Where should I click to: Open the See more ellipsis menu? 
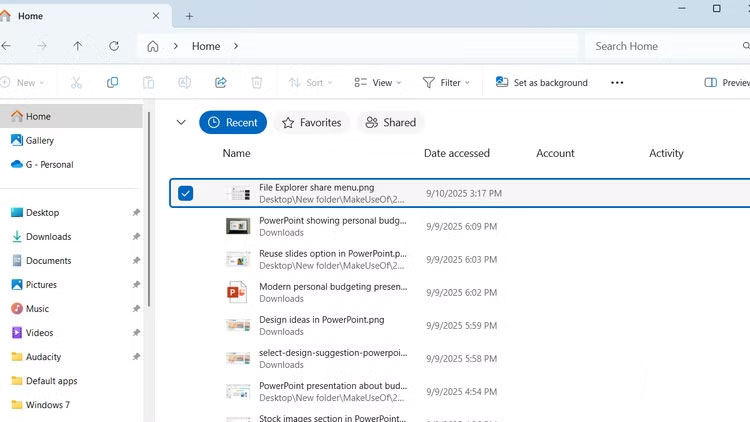(x=617, y=83)
